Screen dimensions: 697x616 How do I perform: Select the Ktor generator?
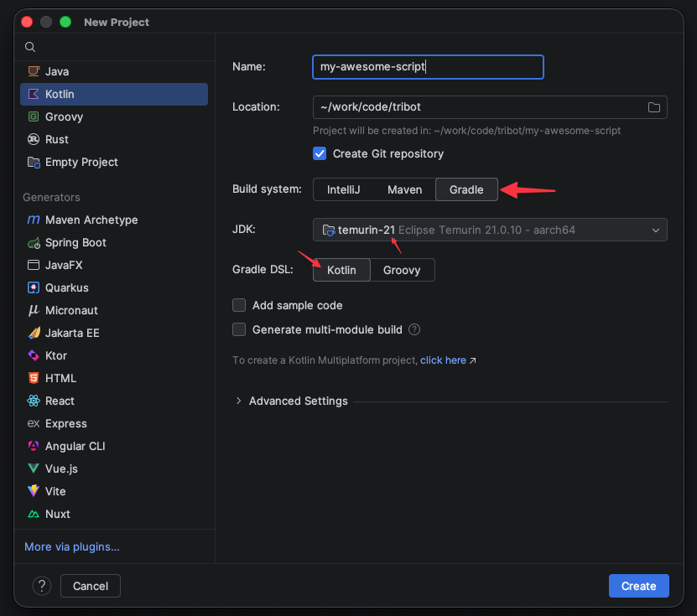[x=55, y=355]
